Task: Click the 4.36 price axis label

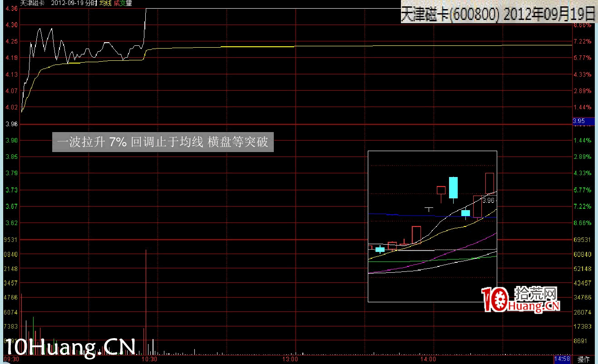Action: point(12,9)
